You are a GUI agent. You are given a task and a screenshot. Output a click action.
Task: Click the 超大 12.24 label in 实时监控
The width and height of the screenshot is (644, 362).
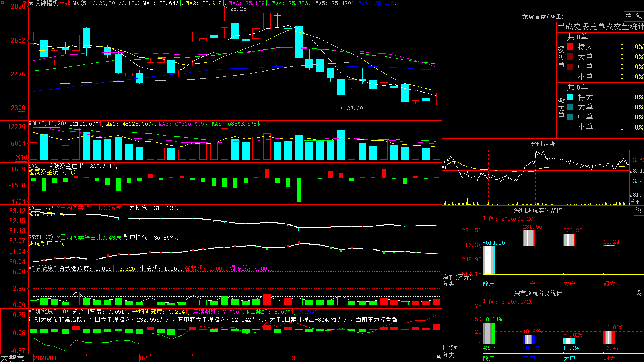pos(611,242)
